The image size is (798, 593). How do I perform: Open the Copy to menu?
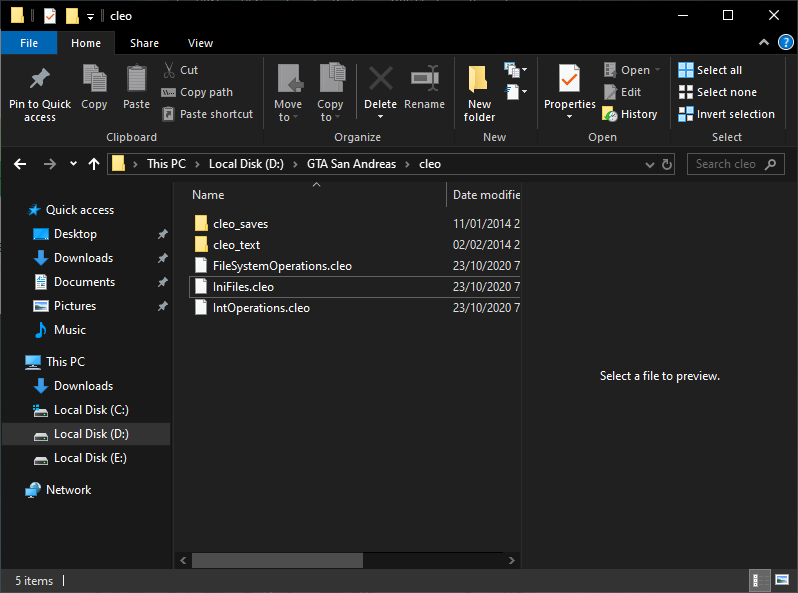(330, 93)
